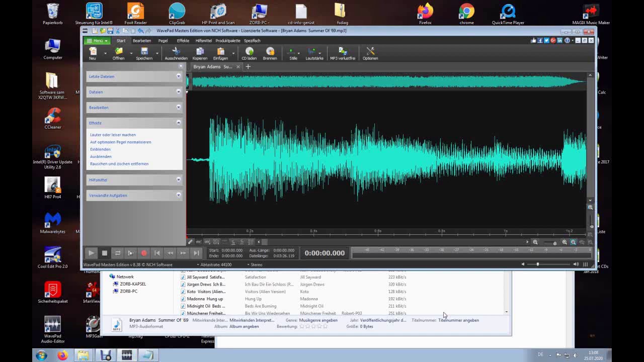Image resolution: width=644 pixels, height=362 pixels.
Task: Open the Stereo channel dropdown
Action: click(x=255, y=264)
